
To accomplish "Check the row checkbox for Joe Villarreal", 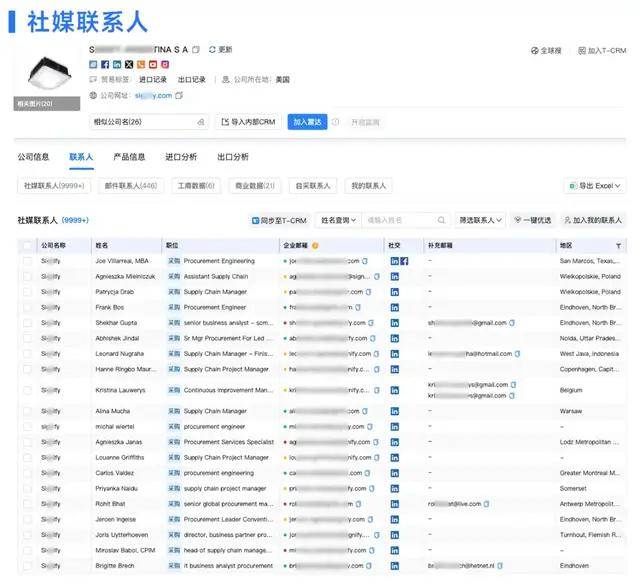I will (x=27, y=261).
